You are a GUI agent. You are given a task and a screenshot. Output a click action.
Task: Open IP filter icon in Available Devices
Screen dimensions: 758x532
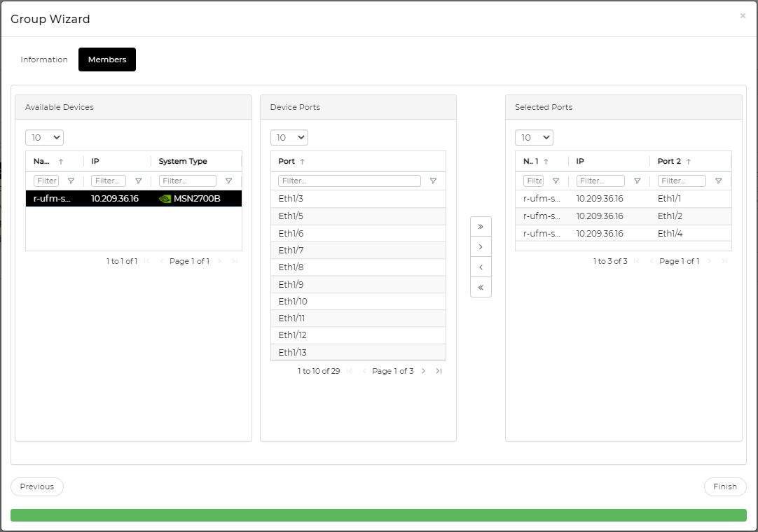click(x=138, y=181)
